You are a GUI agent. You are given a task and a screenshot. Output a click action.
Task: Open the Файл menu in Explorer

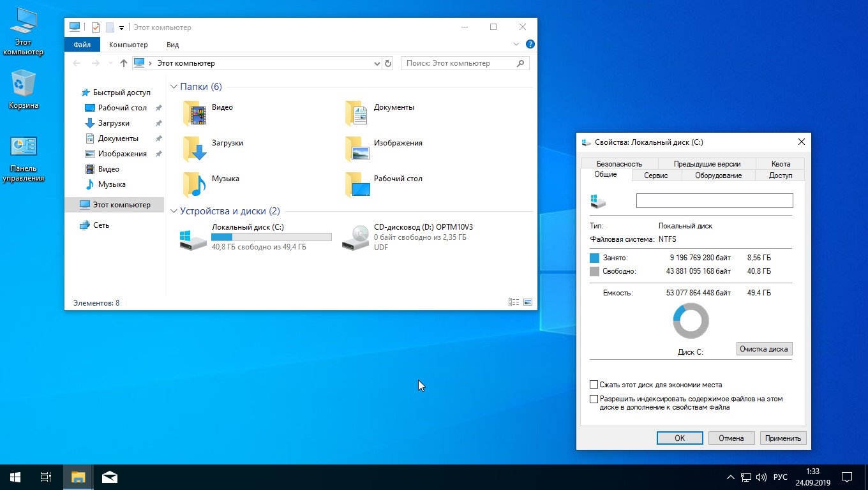[x=82, y=44]
